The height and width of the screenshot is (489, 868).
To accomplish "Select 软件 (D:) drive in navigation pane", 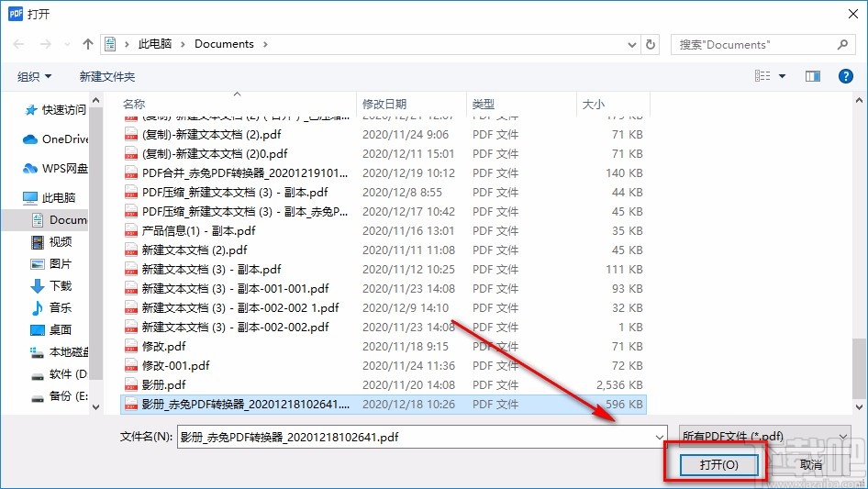I will (59, 373).
